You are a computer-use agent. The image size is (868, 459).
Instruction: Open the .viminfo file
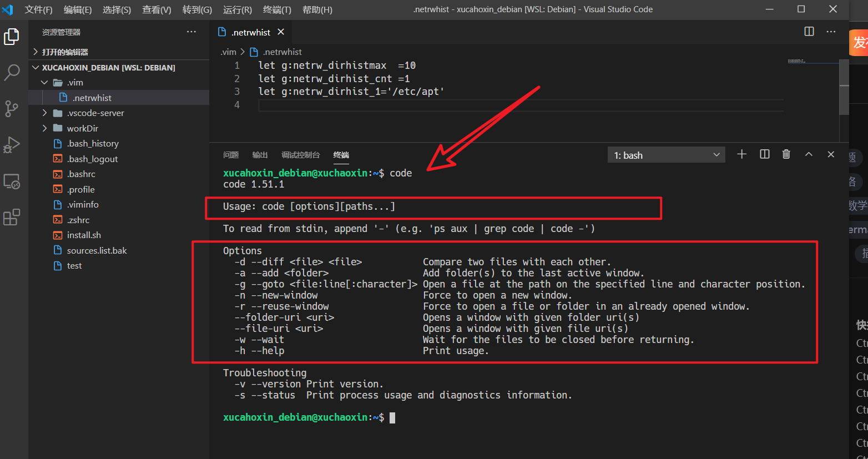pos(119,205)
